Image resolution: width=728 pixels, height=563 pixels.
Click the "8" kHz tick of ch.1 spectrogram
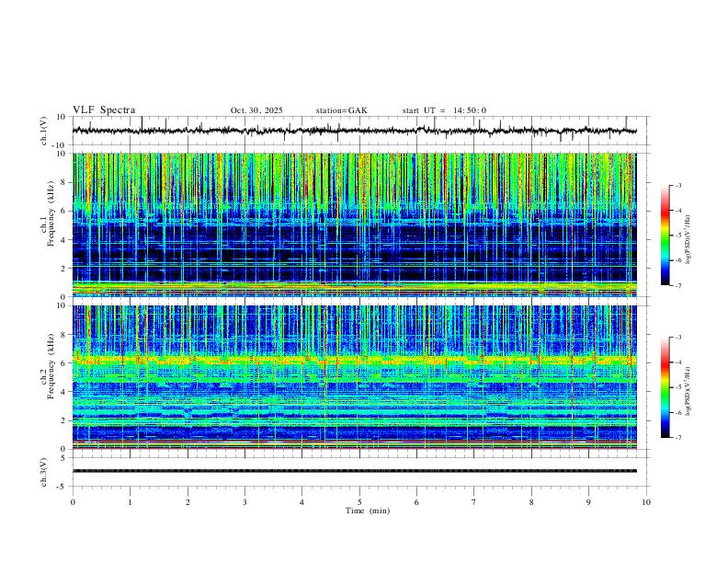[x=63, y=182]
